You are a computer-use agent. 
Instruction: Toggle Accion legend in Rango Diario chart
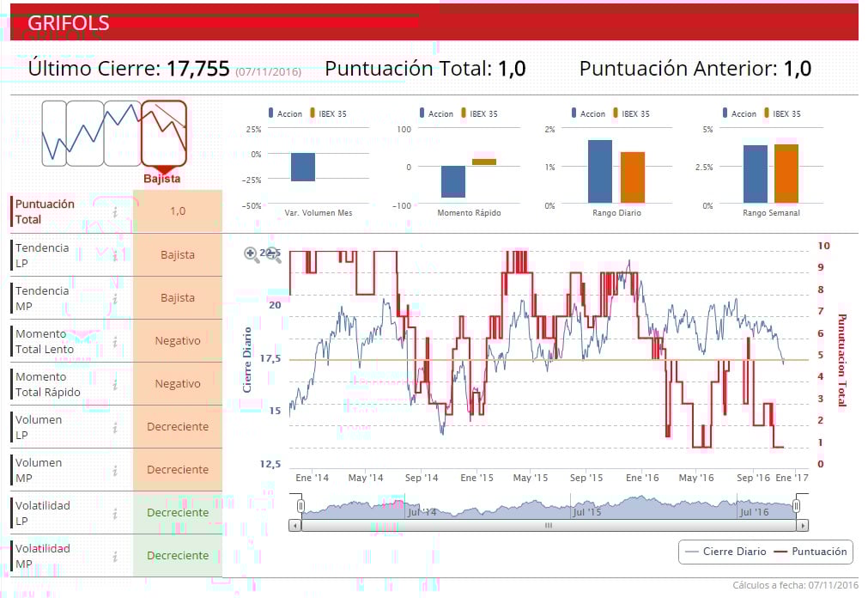click(x=588, y=113)
